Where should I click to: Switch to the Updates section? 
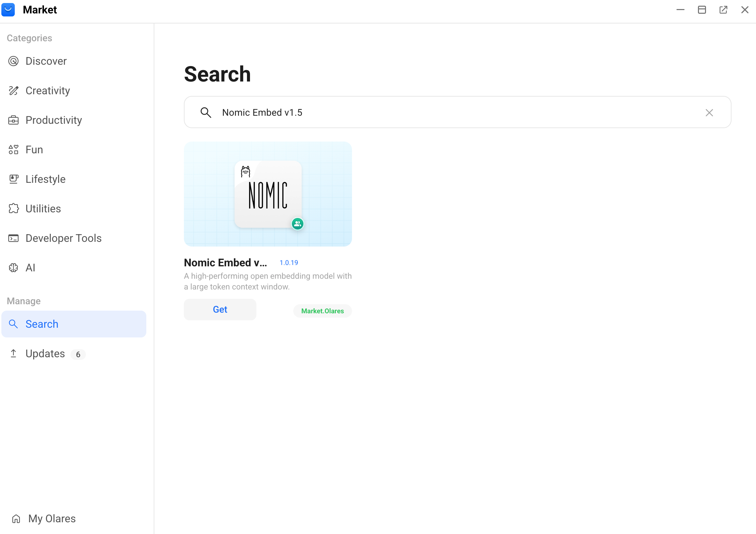tap(45, 354)
